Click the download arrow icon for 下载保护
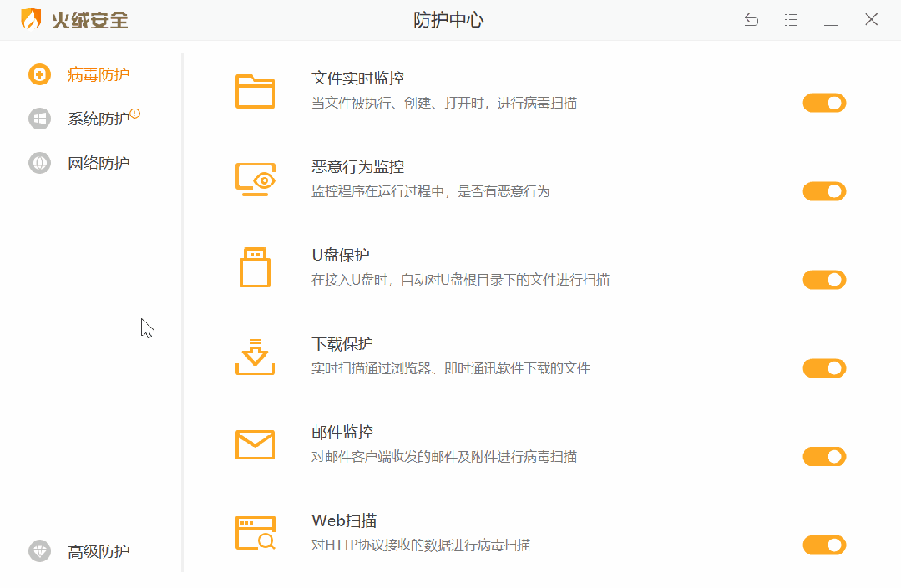The width and height of the screenshot is (901, 588). [x=256, y=357]
